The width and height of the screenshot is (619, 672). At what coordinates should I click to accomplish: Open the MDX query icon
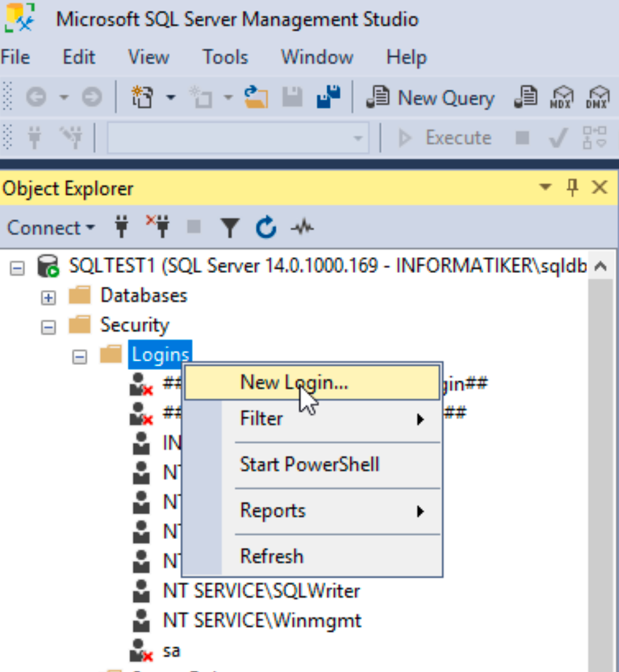pyautogui.click(x=562, y=97)
